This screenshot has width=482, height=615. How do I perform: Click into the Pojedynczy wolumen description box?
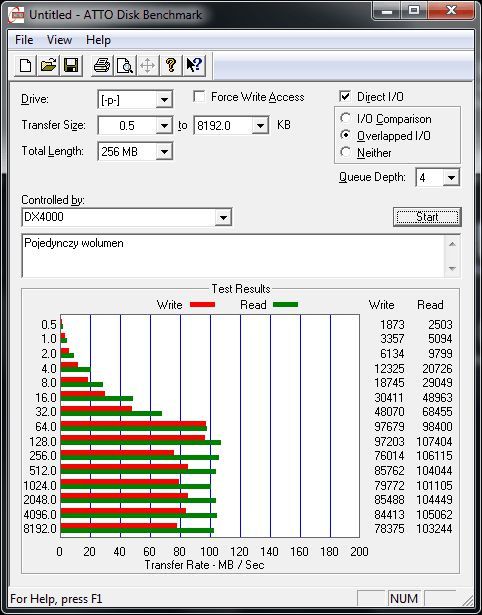tap(233, 256)
